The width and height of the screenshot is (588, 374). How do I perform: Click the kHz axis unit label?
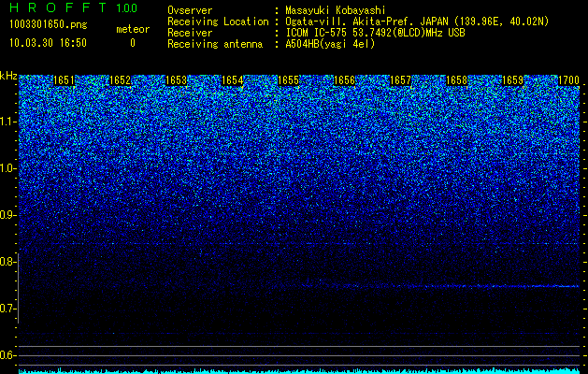click(8, 76)
